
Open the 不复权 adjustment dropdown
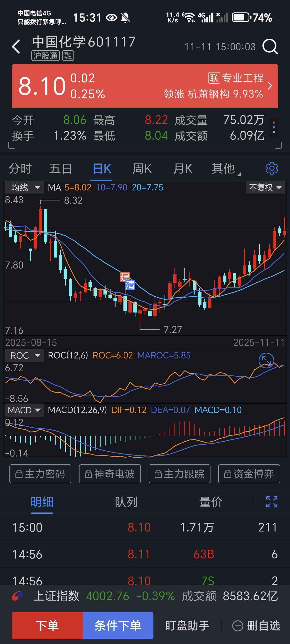pyautogui.click(x=266, y=188)
